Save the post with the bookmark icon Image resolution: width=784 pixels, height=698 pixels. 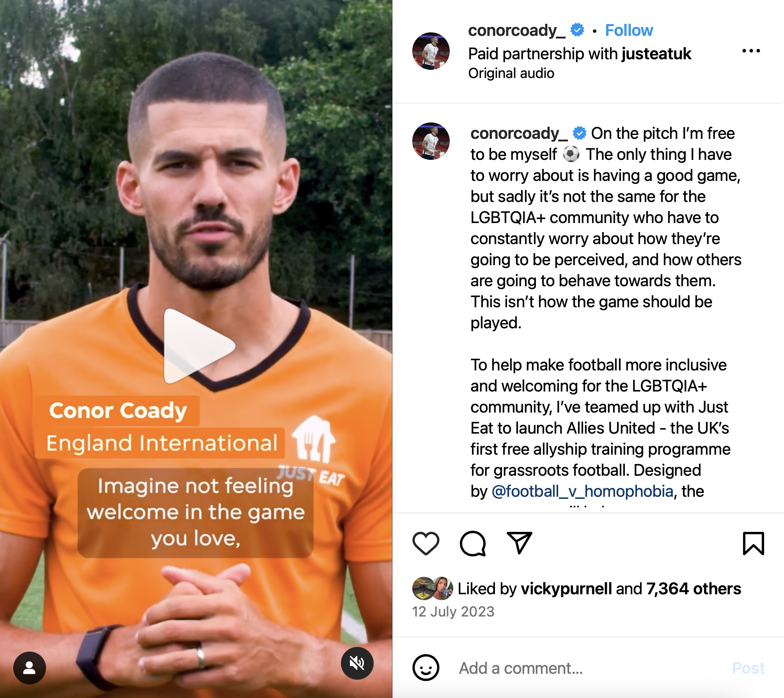click(753, 543)
